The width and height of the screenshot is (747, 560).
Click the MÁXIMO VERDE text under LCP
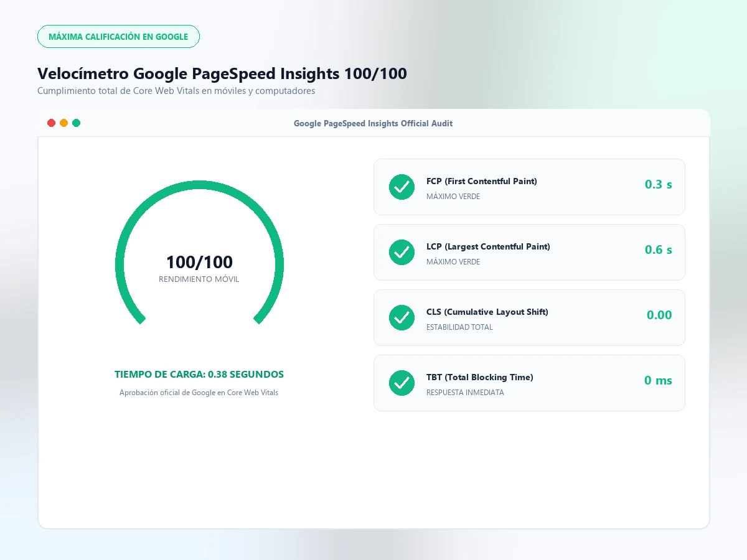coord(453,262)
